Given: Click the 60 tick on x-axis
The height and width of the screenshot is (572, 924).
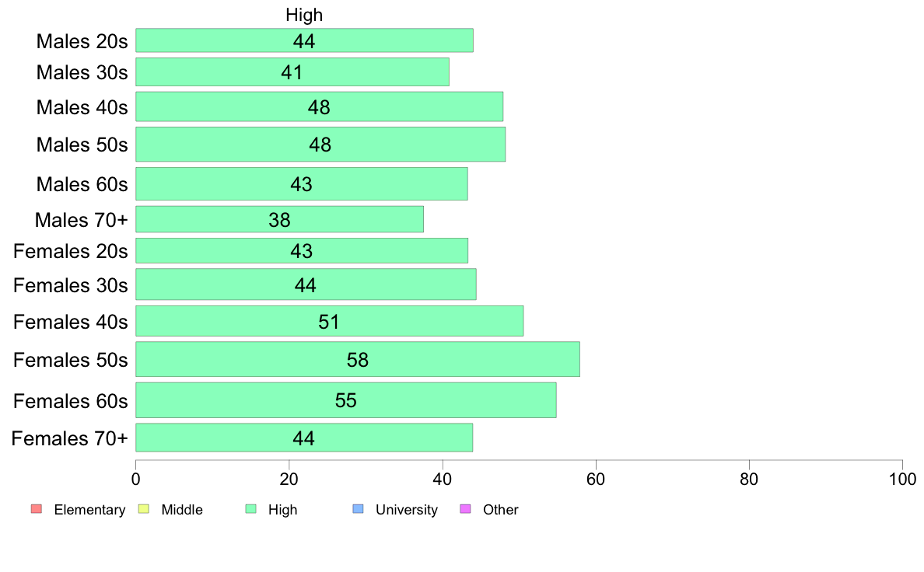Looking at the screenshot, I should tap(596, 480).
